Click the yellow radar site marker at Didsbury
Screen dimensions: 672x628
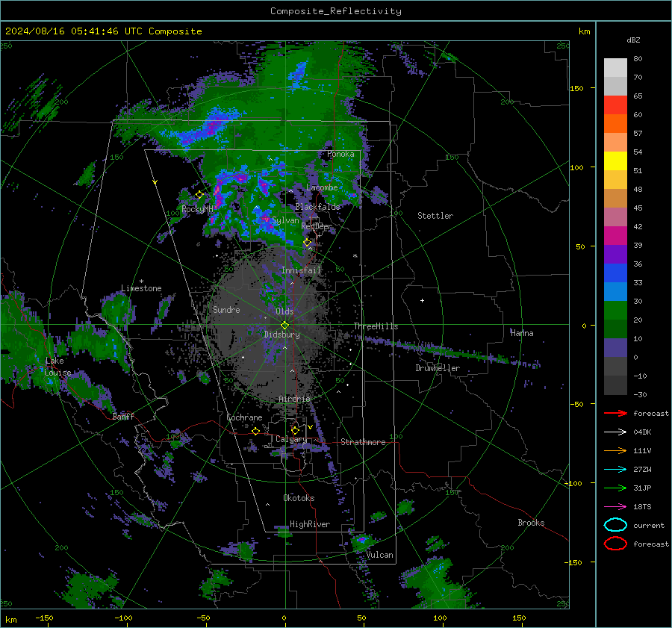(284, 326)
